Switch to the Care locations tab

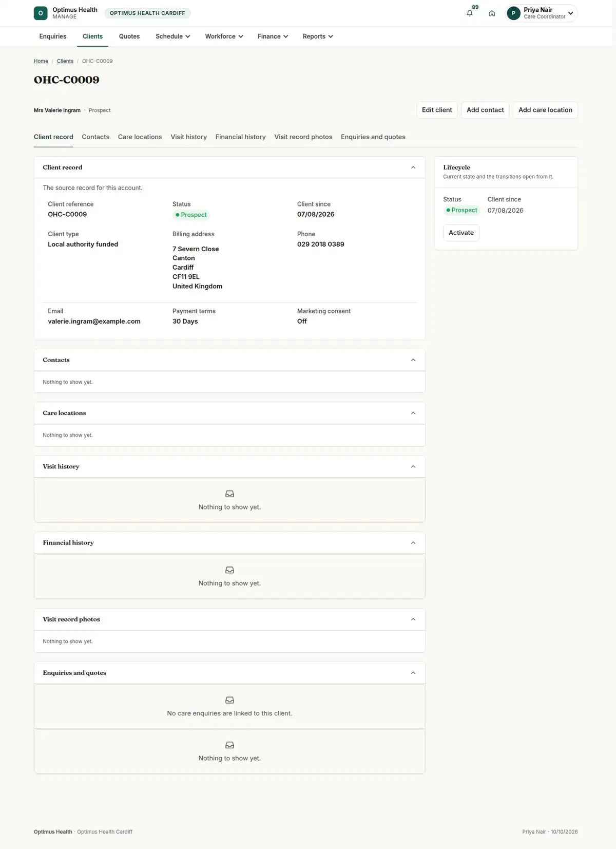pyautogui.click(x=140, y=137)
